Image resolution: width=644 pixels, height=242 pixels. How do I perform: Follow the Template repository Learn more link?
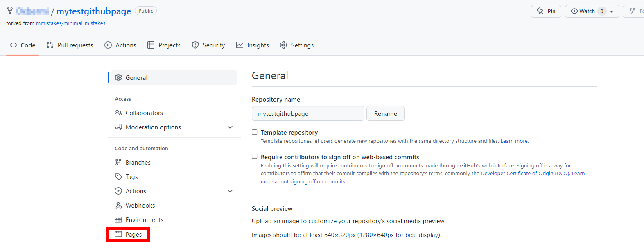pos(515,141)
